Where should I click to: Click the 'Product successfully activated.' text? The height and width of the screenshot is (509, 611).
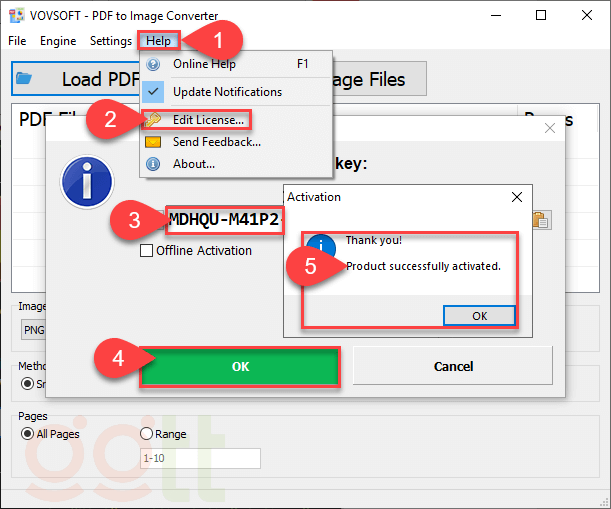coord(423,266)
